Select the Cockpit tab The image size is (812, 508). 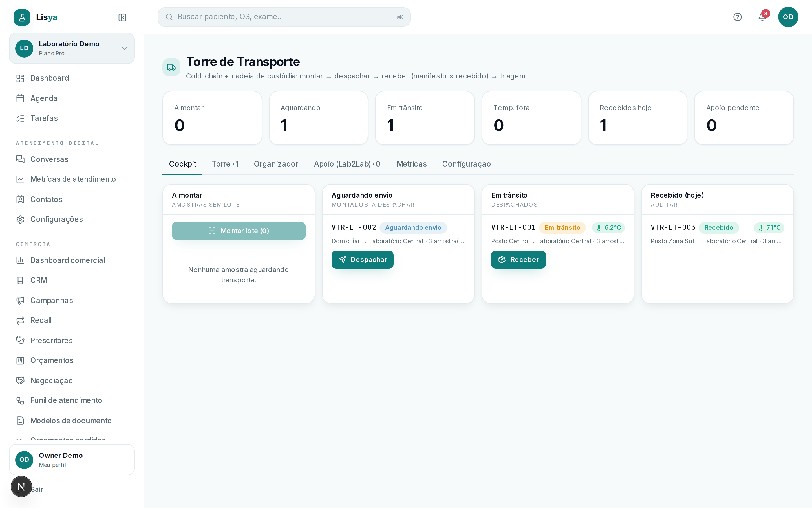pyautogui.click(x=182, y=164)
